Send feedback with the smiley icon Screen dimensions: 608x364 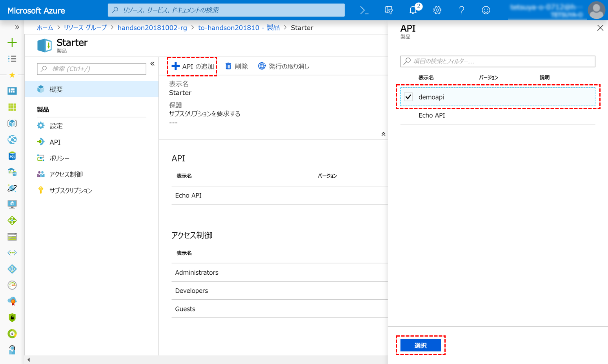click(x=486, y=10)
